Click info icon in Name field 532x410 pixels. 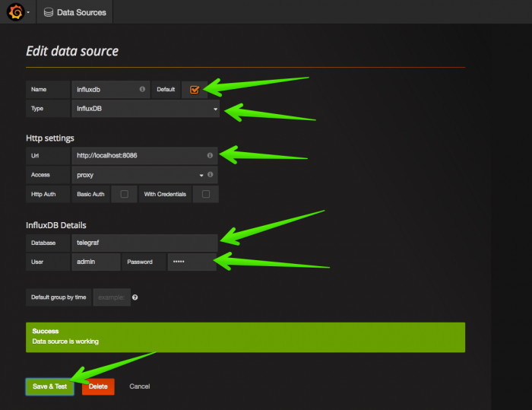pyautogui.click(x=142, y=89)
